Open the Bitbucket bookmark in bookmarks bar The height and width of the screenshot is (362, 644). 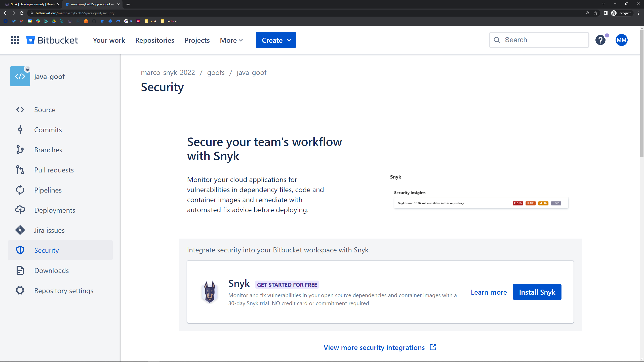[x=102, y=21]
